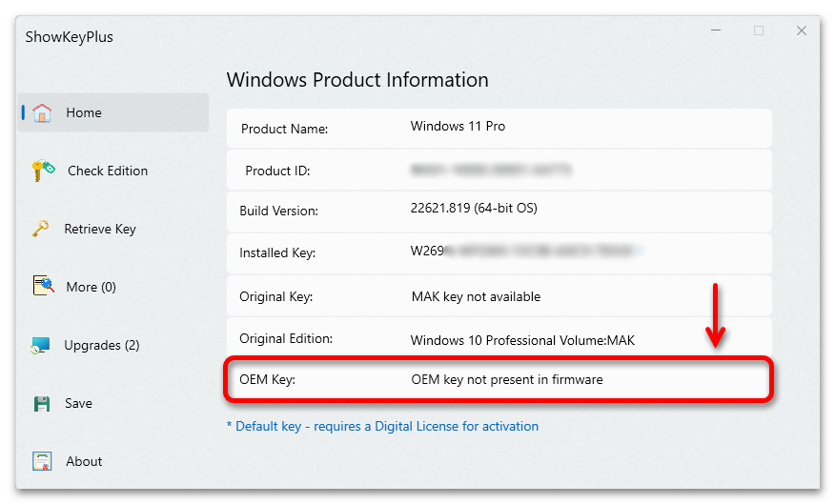Open the Home section label
This screenshot has width=835, height=504.
84,112
